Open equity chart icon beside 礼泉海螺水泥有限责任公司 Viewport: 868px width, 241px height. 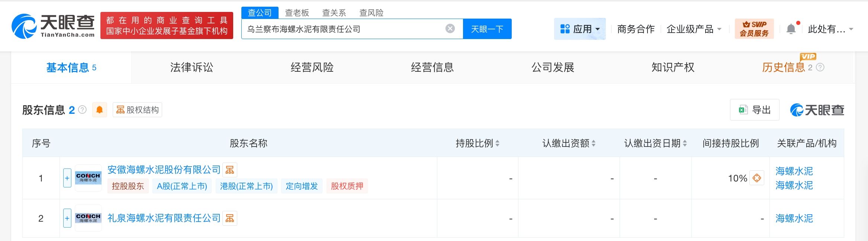[230, 218]
